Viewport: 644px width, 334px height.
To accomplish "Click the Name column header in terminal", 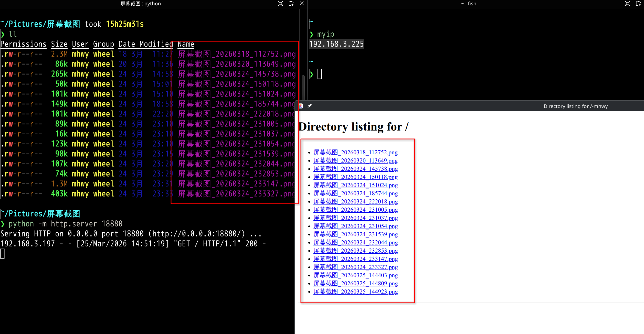I will tap(186, 44).
